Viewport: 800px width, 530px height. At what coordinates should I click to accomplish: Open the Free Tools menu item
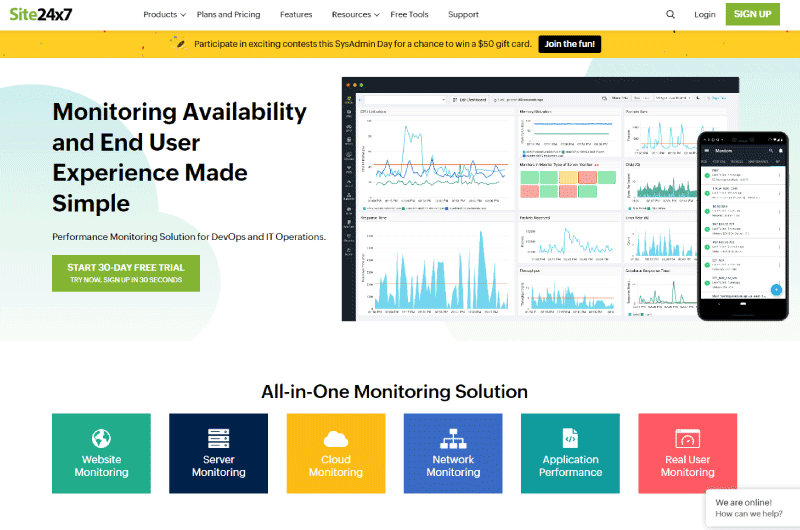coord(409,14)
